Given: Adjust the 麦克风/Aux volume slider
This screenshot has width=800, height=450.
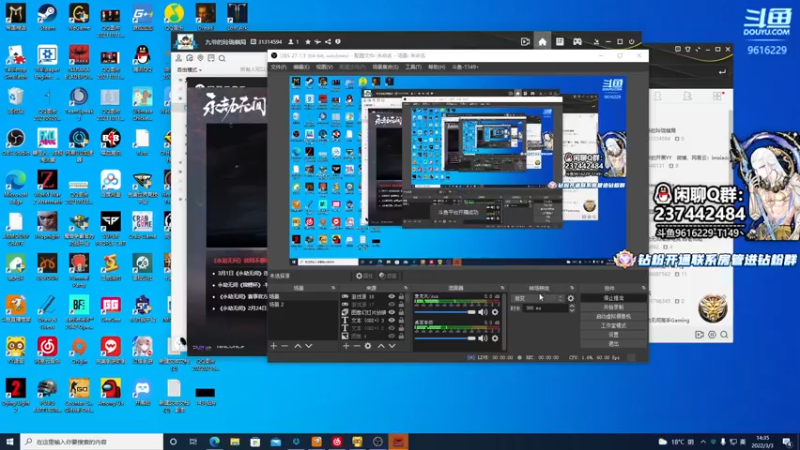Looking at the screenshot, I should (445, 312).
